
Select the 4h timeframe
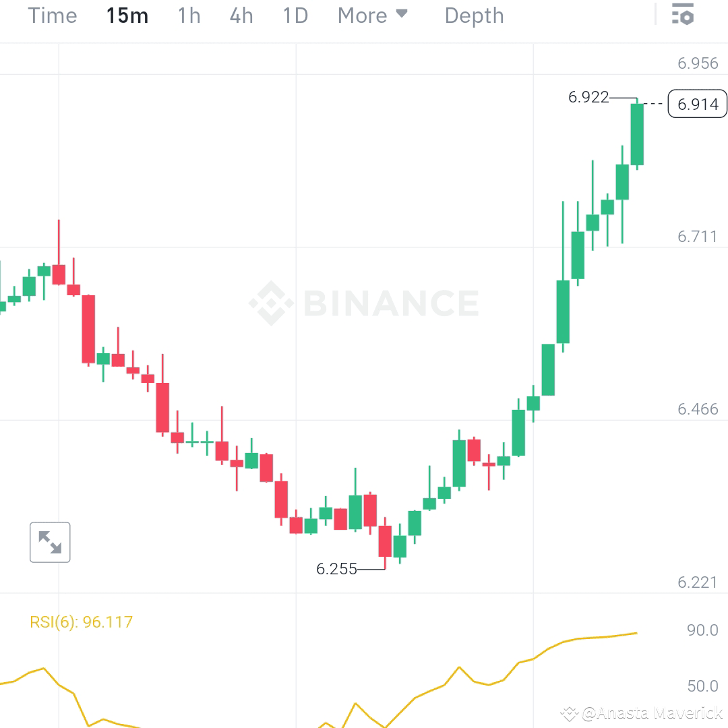241,16
